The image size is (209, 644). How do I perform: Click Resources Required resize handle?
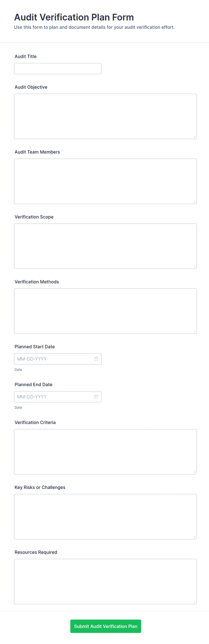(194, 602)
